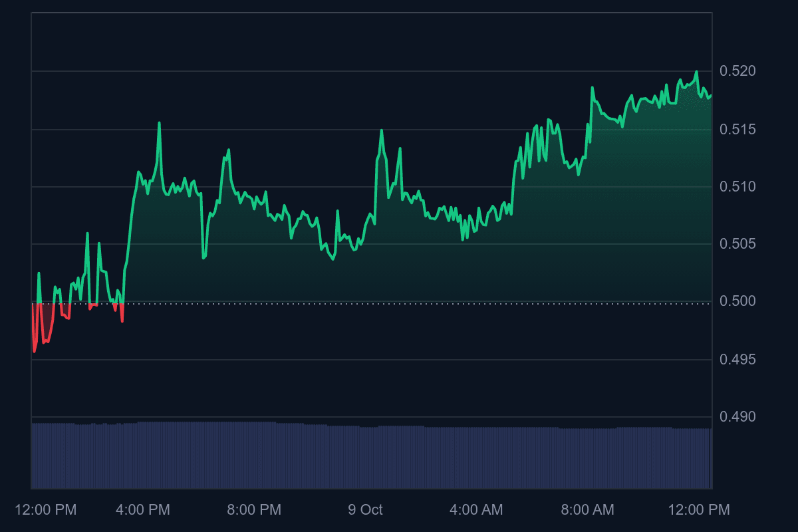The height and width of the screenshot is (532, 798).
Task: Click the price spike peak after 9 Oct
Action: (382, 130)
